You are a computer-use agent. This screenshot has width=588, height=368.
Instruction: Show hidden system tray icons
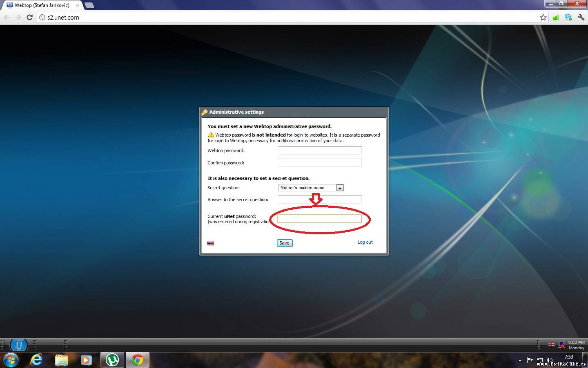520,360
